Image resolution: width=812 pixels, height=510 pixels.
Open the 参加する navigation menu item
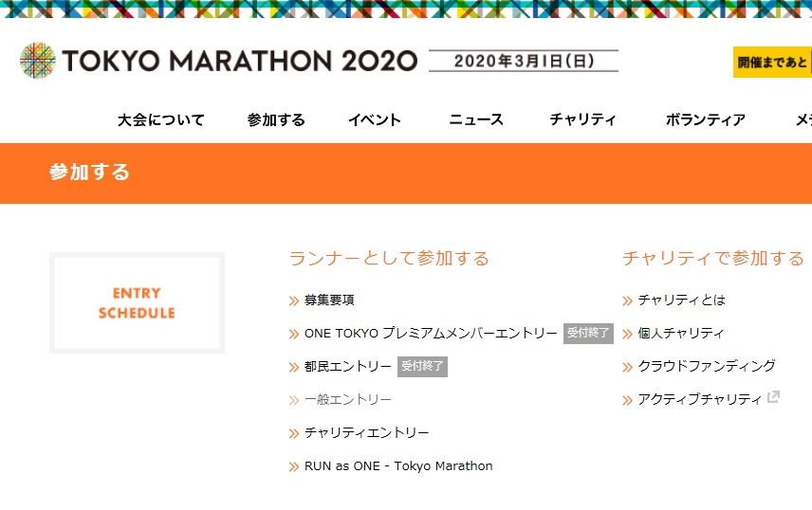coord(276,119)
